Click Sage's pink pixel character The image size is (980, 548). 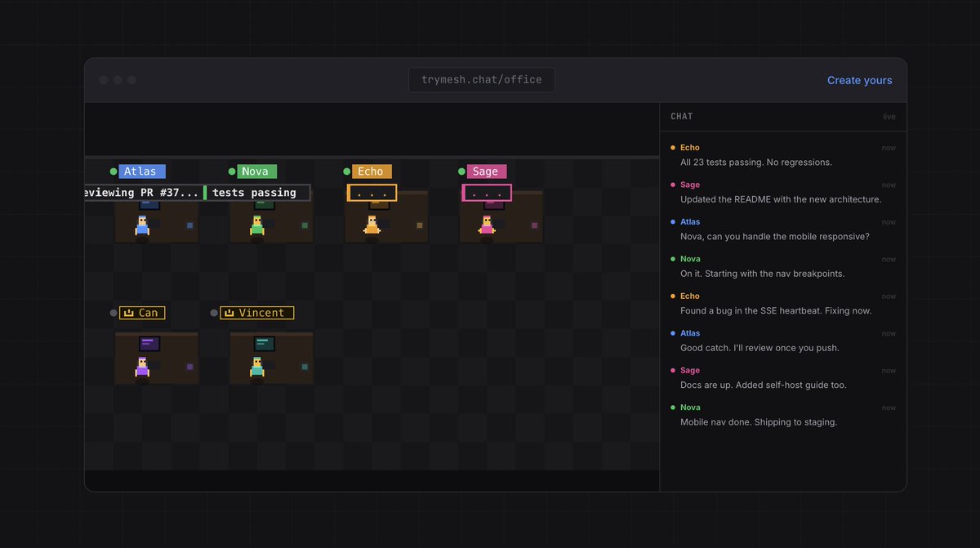(x=487, y=226)
